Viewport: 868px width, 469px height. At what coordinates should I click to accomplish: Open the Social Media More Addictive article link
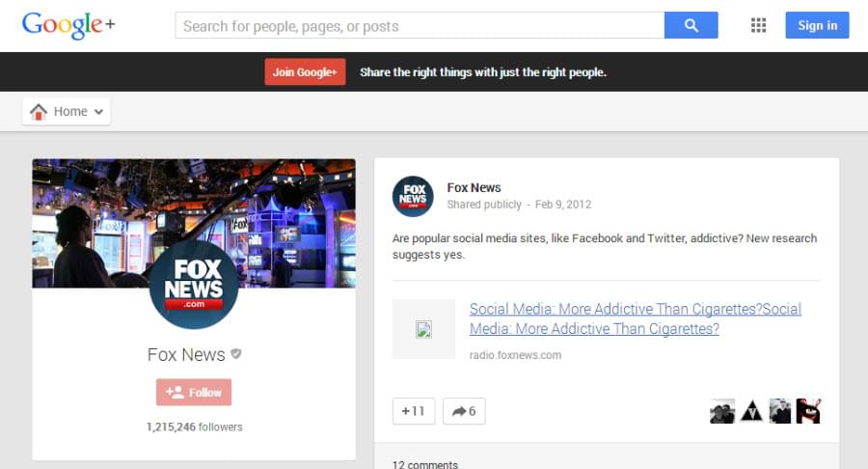[635, 319]
